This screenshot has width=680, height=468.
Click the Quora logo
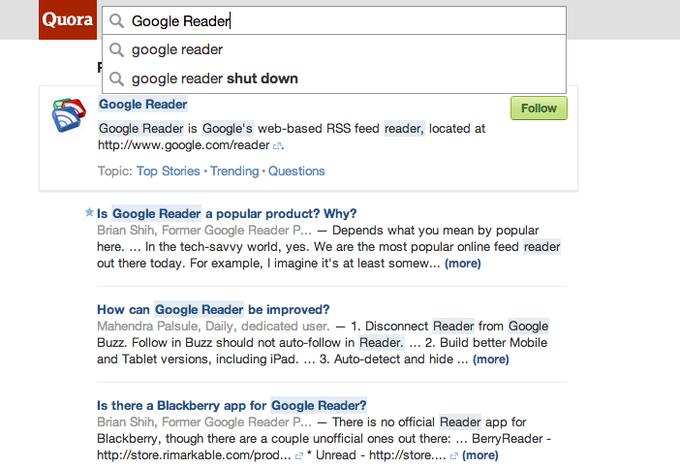tap(68, 20)
